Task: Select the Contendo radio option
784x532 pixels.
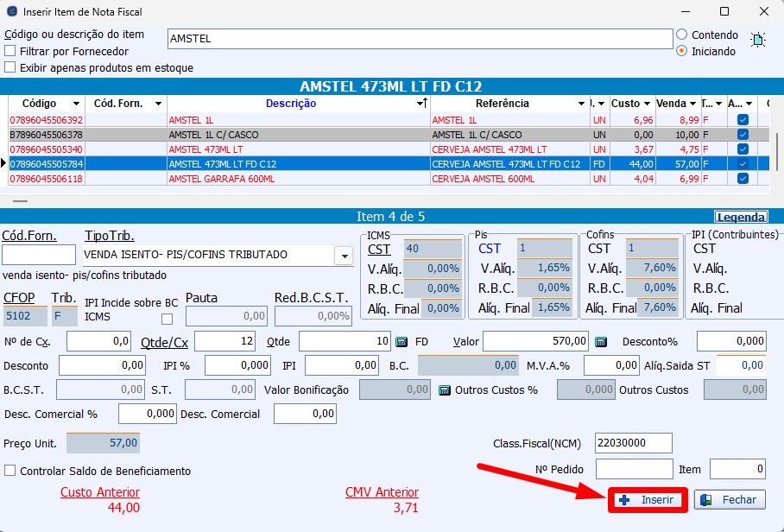Action: point(682,35)
